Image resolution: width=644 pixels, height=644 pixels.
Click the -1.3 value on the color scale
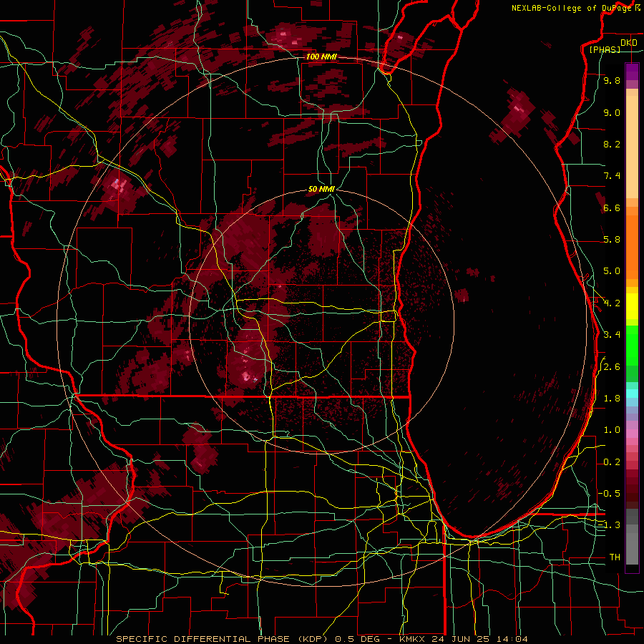[610, 525]
